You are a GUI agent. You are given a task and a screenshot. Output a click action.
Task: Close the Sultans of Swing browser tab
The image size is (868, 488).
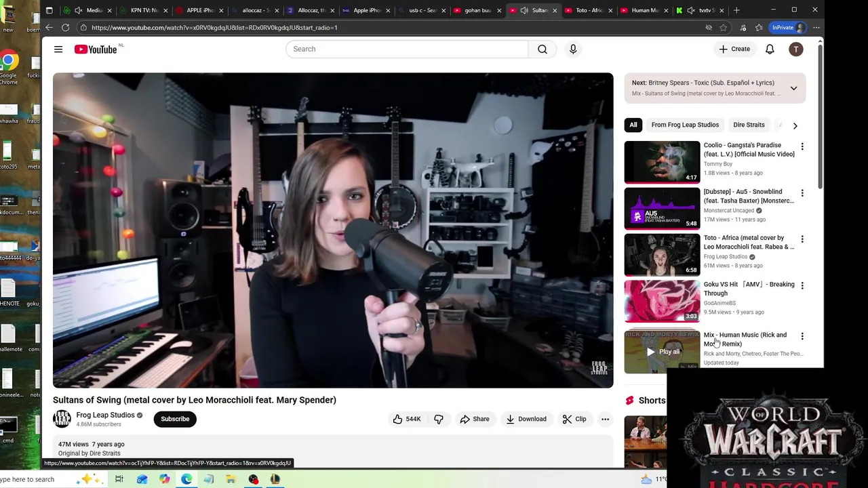coord(555,10)
